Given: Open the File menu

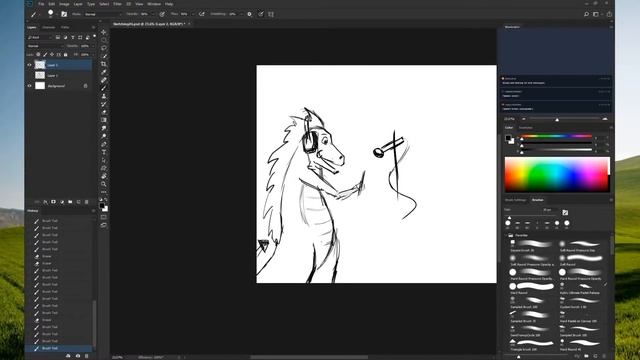Looking at the screenshot, I should (x=41, y=4).
